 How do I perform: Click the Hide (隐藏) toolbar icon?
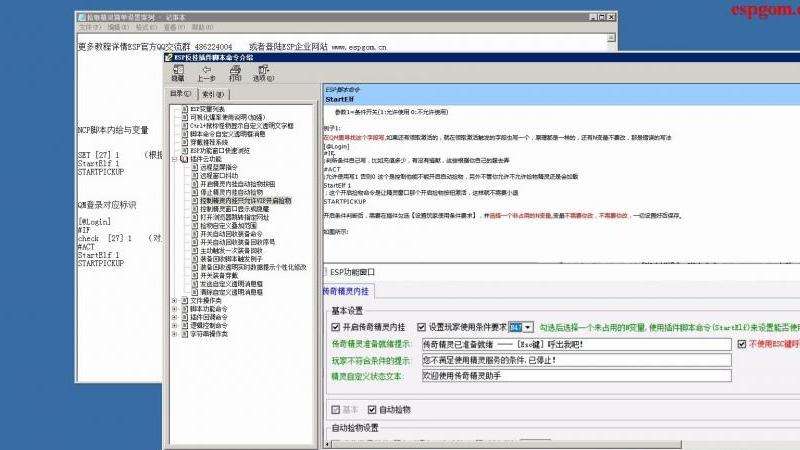177,73
